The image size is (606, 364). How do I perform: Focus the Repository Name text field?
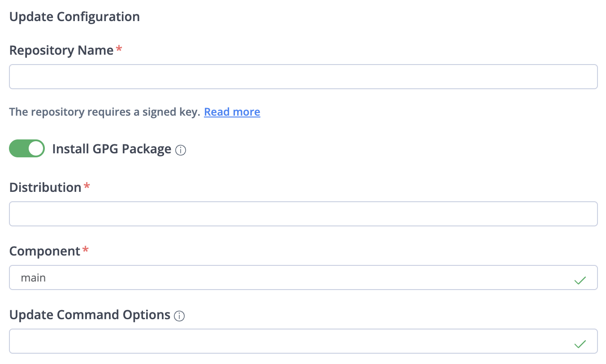pos(303,77)
